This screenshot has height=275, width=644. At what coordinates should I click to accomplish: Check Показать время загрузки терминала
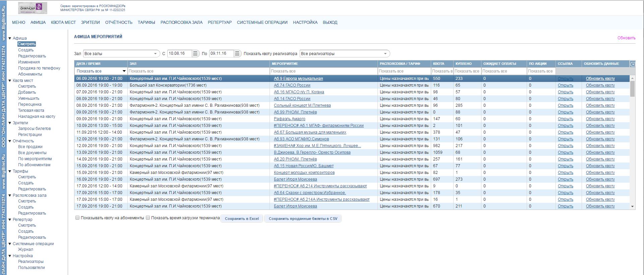click(148, 218)
